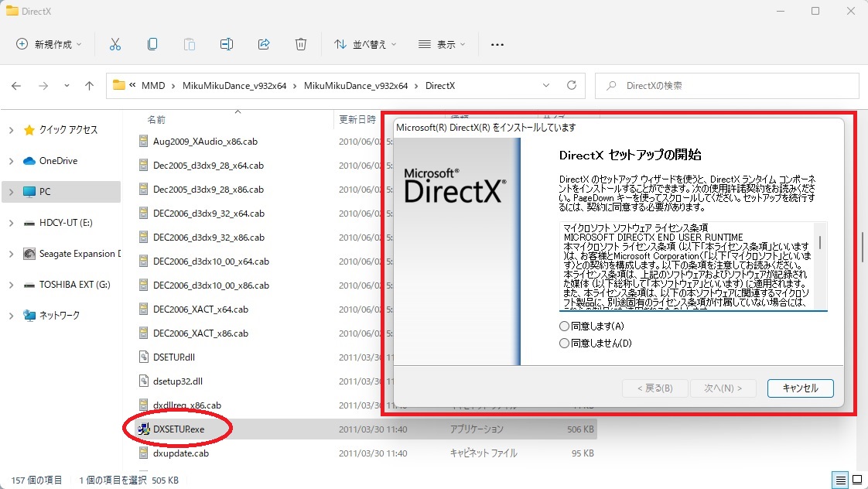Go forward with the right arrow
This screenshot has width=868, height=489.
click(43, 86)
